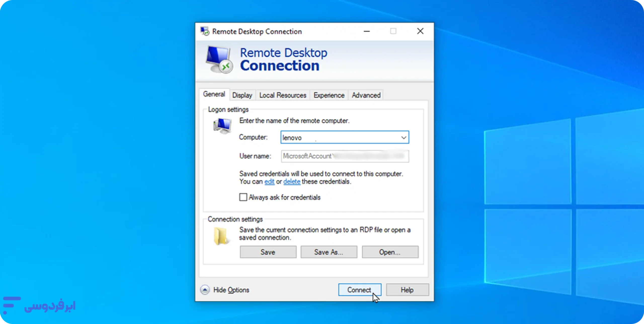
Task: Switch to the Display tab
Action: [242, 95]
